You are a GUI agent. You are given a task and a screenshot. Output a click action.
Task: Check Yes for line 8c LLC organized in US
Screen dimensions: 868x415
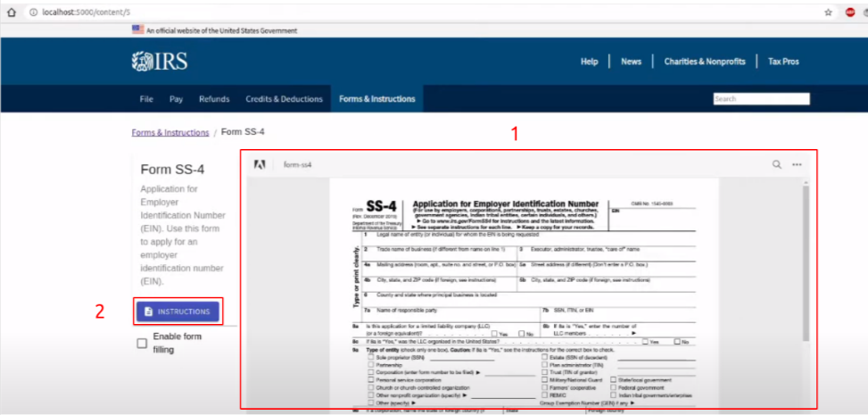646,342
